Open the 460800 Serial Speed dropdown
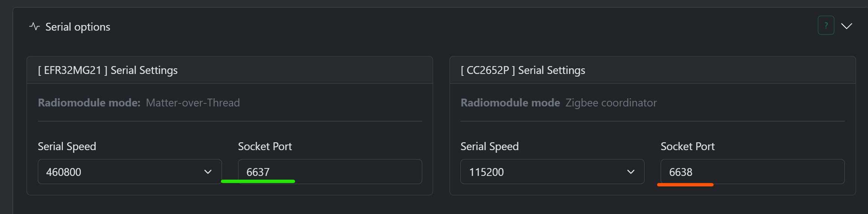Screen dimensions: 868x214 click(x=130, y=172)
